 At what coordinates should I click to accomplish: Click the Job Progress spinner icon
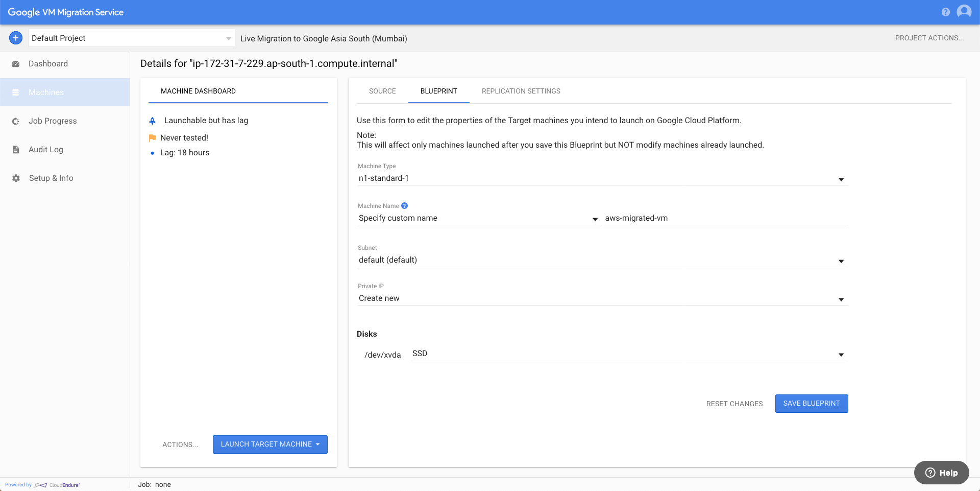tap(16, 121)
